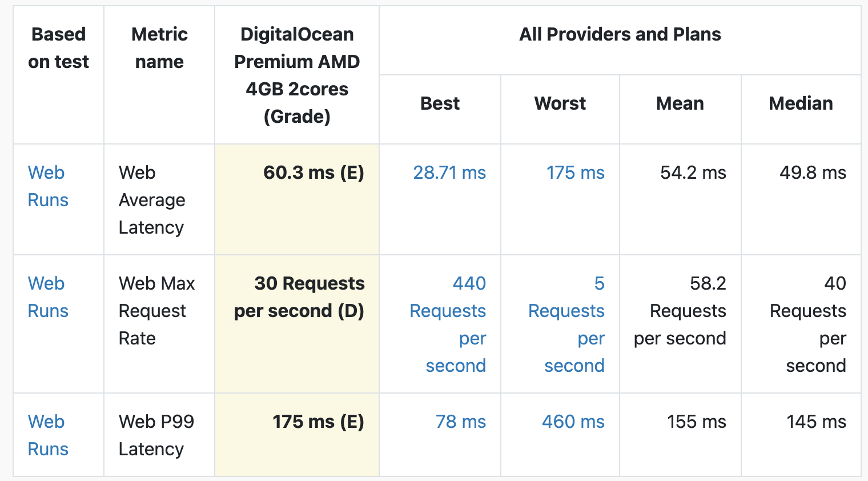Click the 28.71 ms best latency link
The image size is (868, 481).
click(449, 173)
